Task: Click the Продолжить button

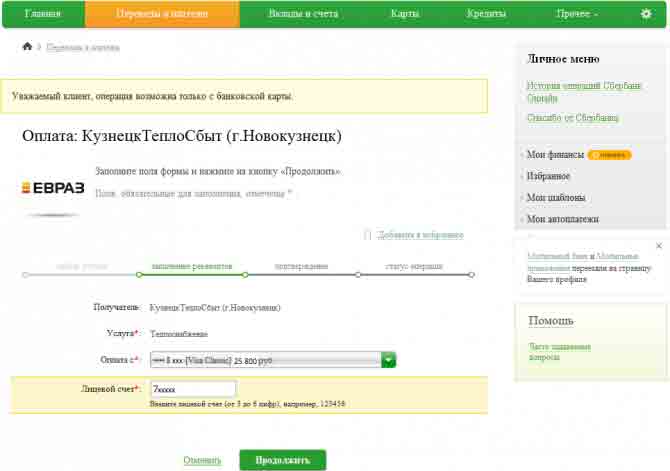Action: (x=282, y=460)
